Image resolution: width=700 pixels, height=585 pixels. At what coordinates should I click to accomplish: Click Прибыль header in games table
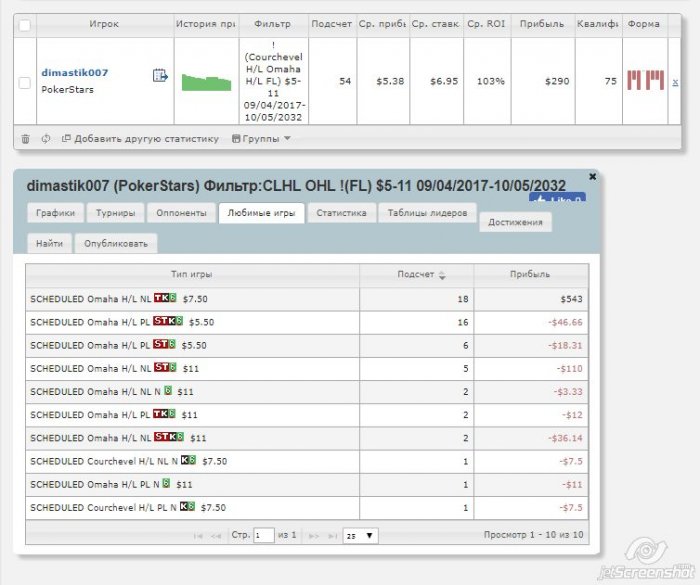(x=530, y=275)
